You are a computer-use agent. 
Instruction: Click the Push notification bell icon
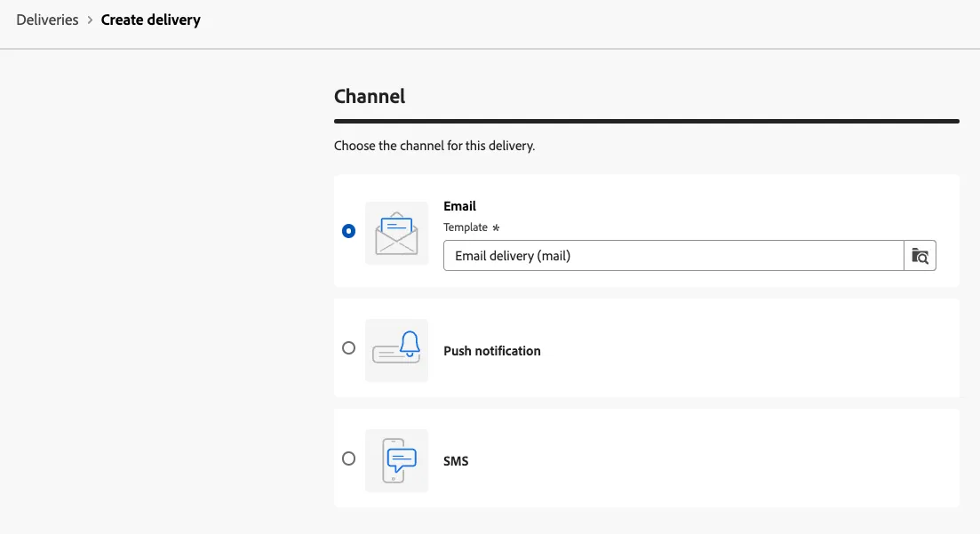[397, 350]
